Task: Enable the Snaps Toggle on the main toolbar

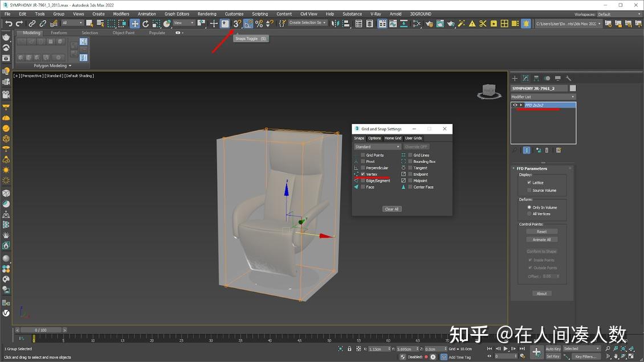Action: (237, 24)
